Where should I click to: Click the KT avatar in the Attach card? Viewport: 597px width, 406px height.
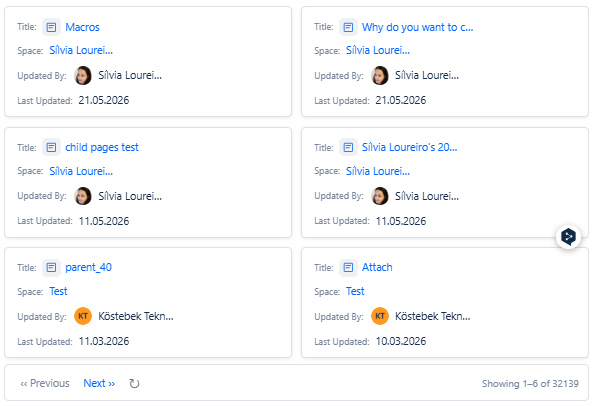[x=380, y=316]
